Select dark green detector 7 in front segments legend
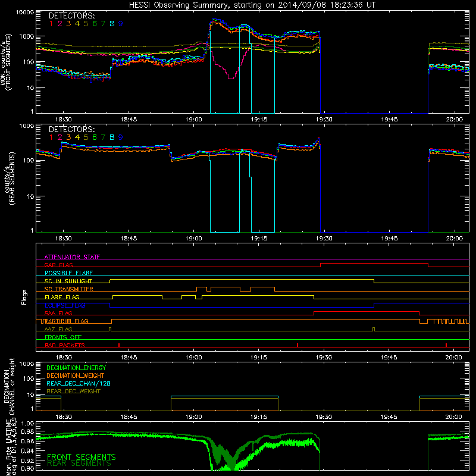The image size is (476, 476). tap(103, 24)
